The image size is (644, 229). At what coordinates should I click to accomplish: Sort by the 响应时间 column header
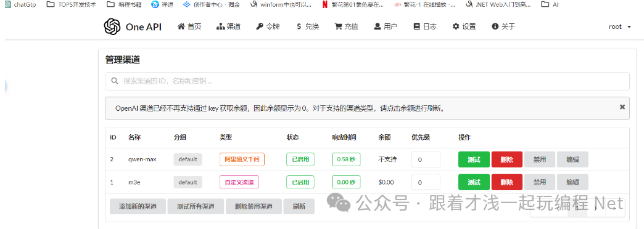coord(344,137)
